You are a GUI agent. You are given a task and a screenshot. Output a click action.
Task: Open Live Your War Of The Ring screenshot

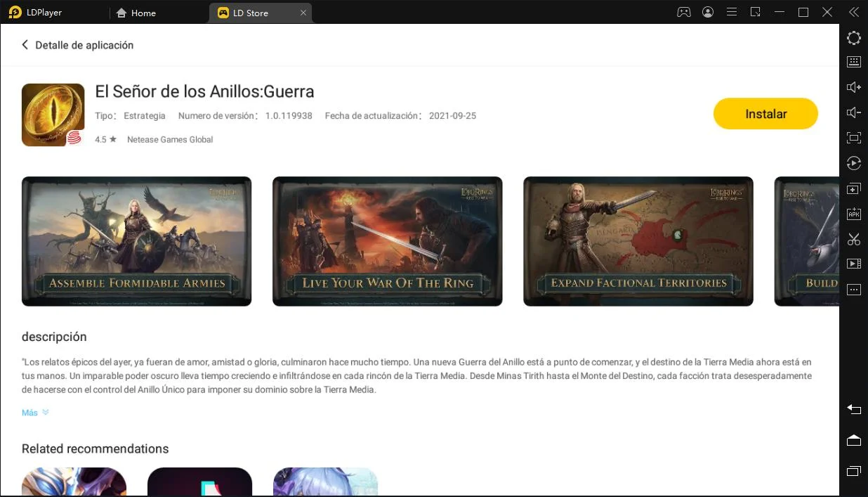click(x=387, y=241)
